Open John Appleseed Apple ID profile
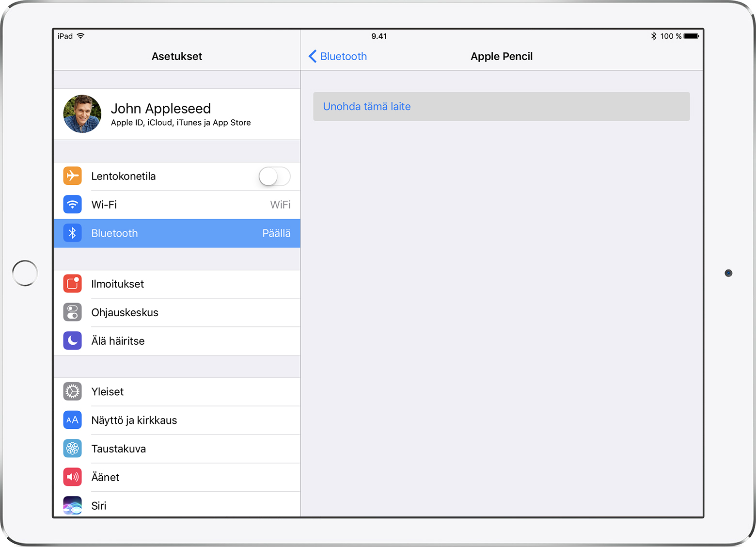The width and height of the screenshot is (756, 548). [177, 114]
